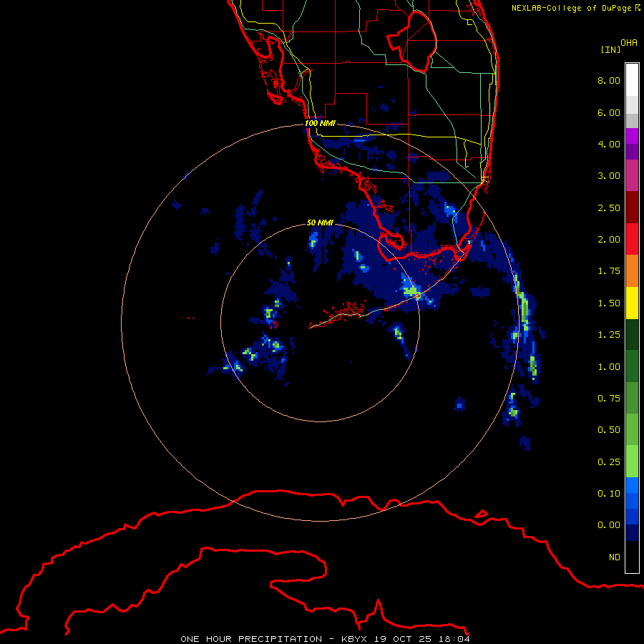Screen dimensions: 644x644
Task: Select the yellow swatch beside 1.50
Action: (632, 303)
